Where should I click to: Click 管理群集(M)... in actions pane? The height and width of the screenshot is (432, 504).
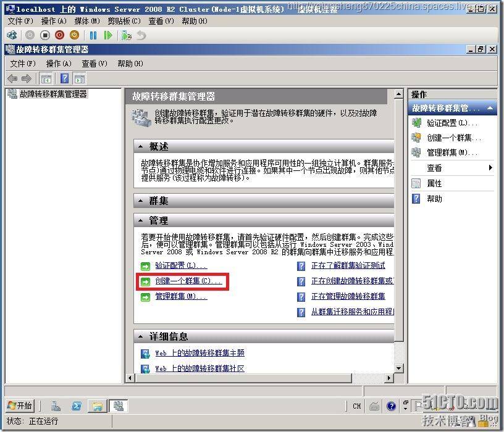point(452,152)
